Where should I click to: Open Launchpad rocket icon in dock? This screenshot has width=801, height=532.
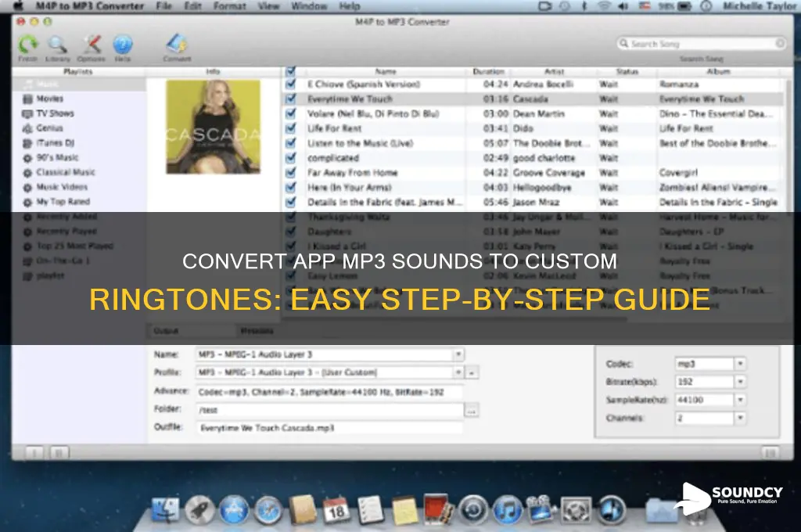(199, 510)
